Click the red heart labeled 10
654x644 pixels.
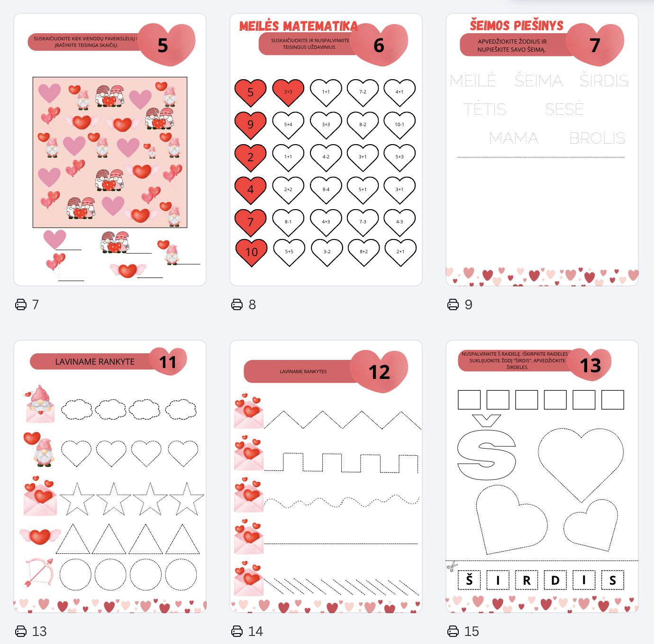click(x=252, y=252)
